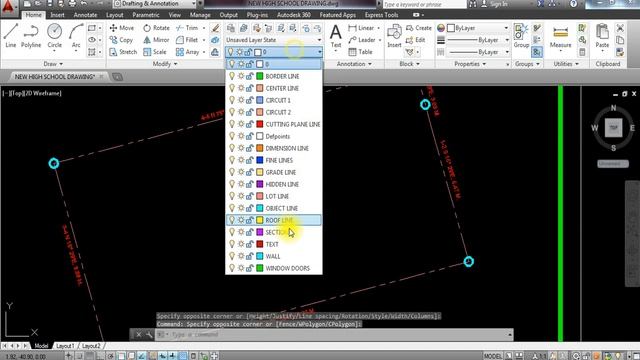
Task: Expand the Modify panel
Action: (x=165, y=64)
